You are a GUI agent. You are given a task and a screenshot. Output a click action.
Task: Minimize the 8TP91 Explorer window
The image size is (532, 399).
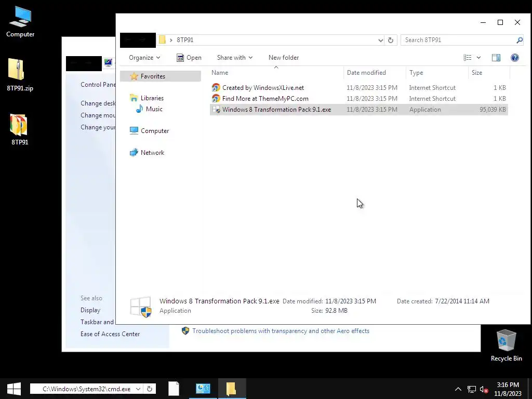point(483,22)
